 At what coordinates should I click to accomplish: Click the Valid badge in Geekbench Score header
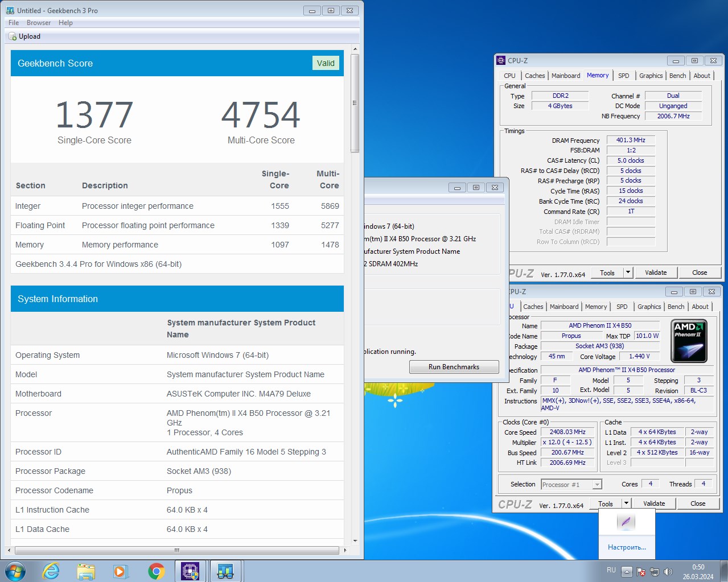pos(326,63)
